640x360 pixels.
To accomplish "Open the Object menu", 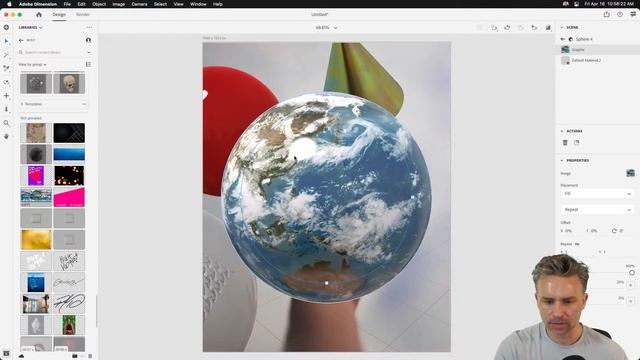I will pos(99,4).
